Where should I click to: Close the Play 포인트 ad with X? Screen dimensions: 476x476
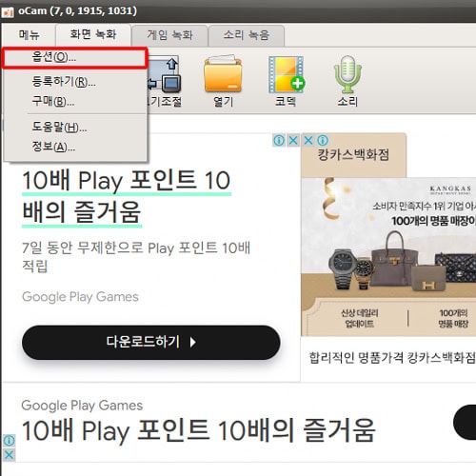(x=293, y=140)
